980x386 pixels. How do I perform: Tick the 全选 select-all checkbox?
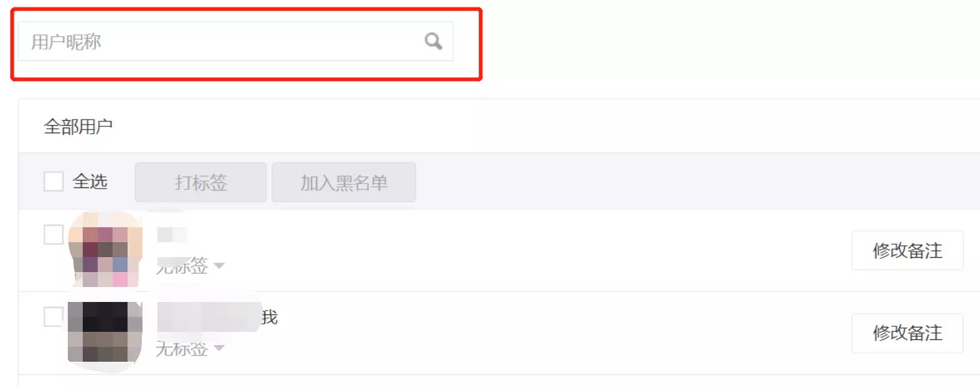point(54,182)
